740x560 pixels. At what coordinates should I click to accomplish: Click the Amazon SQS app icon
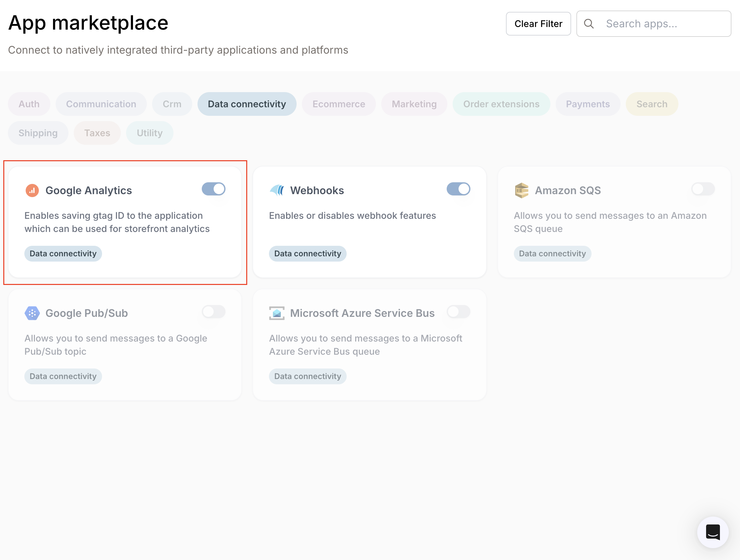coord(521,190)
